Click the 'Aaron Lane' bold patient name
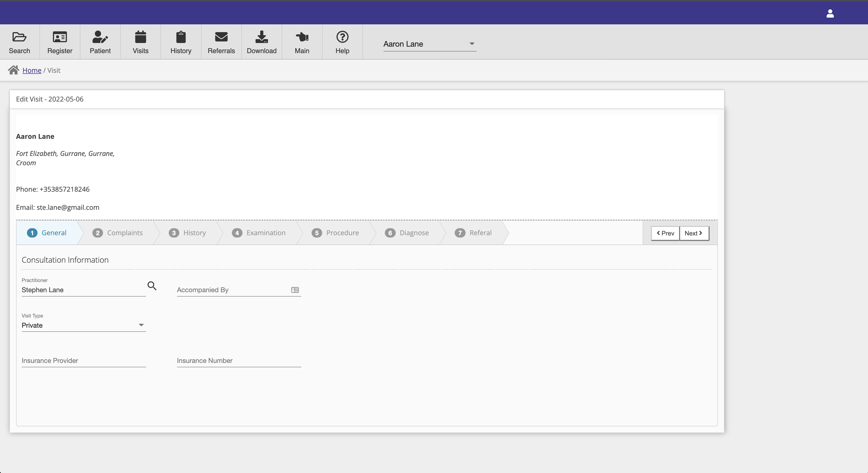 pos(35,136)
